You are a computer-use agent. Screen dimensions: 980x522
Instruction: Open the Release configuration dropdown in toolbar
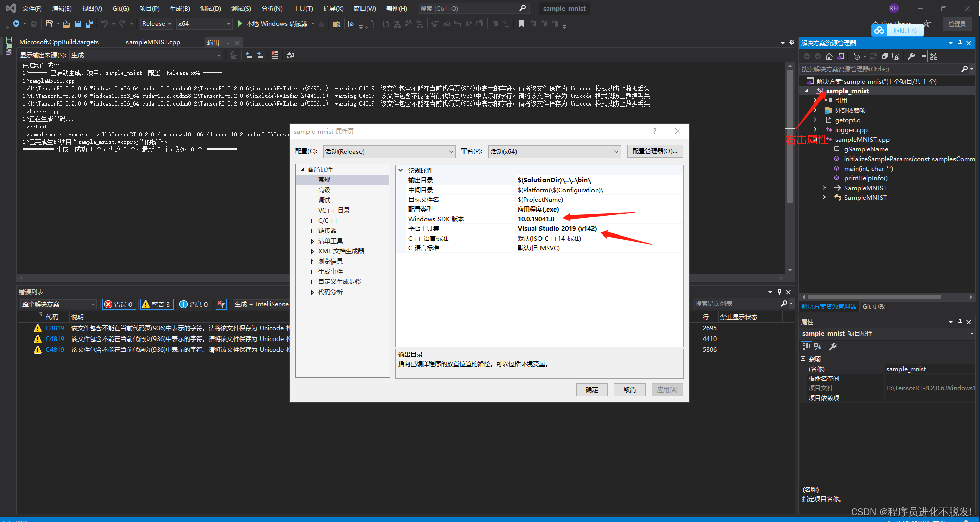157,24
